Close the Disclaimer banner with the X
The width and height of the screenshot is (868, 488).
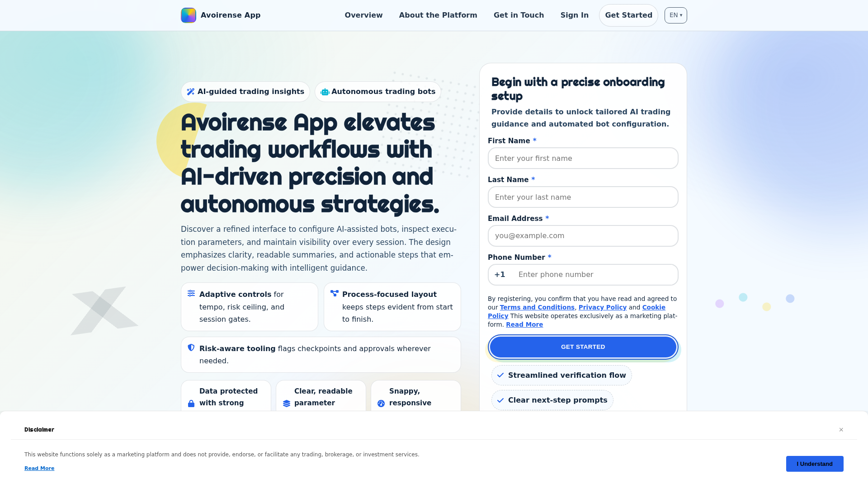pos(841,430)
